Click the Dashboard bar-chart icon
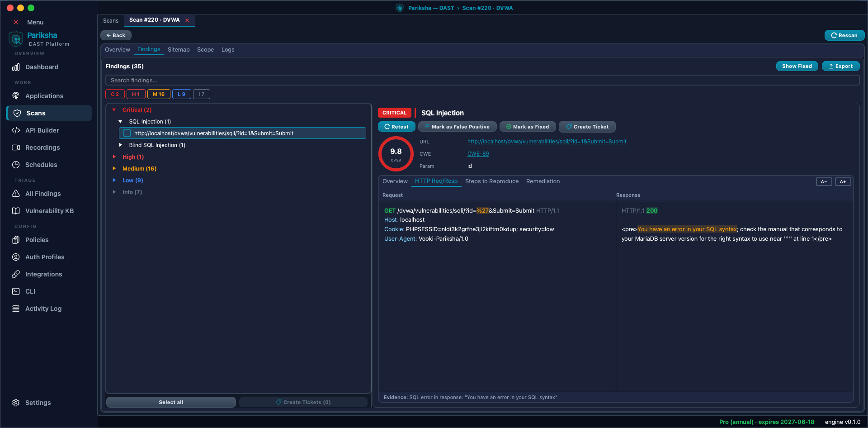The height and width of the screenshot is (428, 868). [x=16, y=67]
